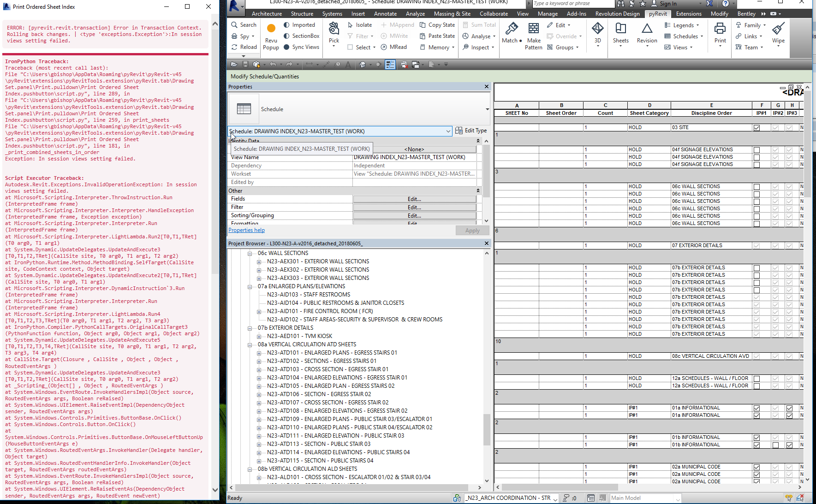The height and width of the screenshot is (504, 816).
Task: Open the Pick tool
Action: click(334, 34)
